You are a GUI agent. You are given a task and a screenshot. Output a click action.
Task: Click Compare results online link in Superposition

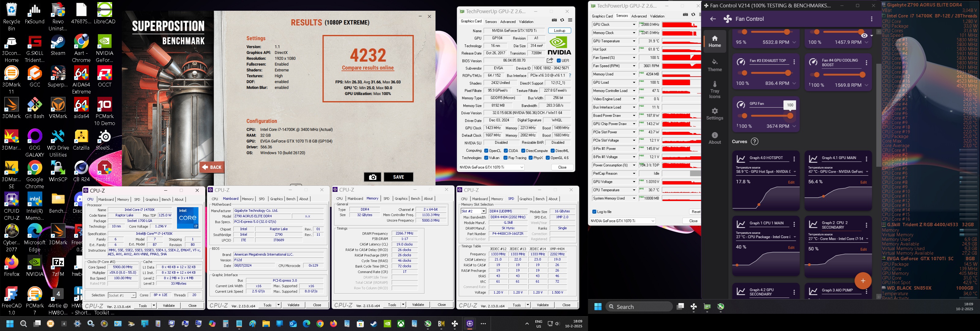click(x=367, y=68)
